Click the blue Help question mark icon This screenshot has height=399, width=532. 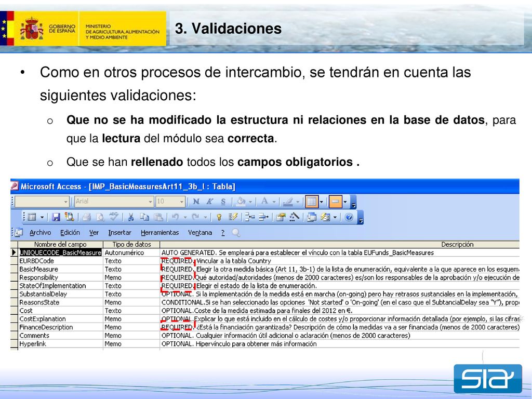point(349,217)
